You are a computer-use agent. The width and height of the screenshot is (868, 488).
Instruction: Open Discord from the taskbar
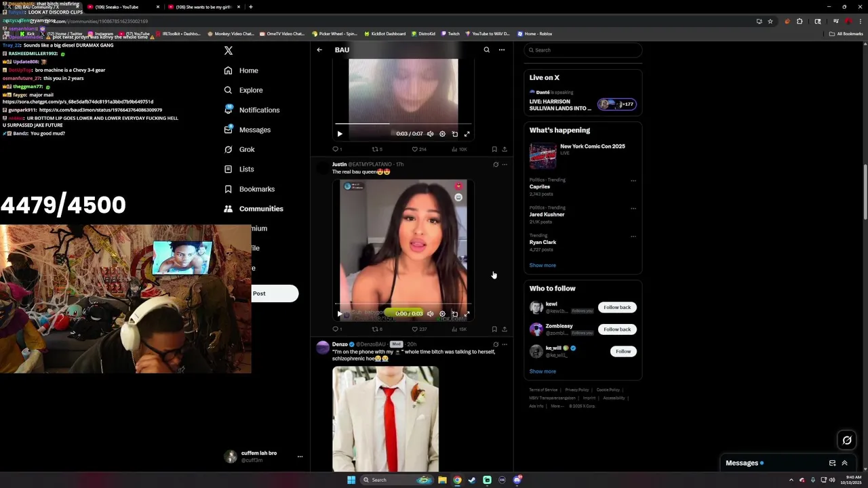[x=517, y=480]
